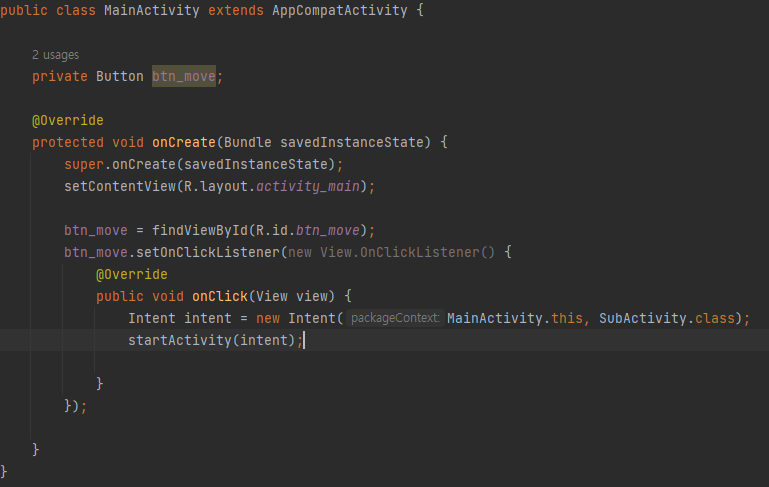The height and width of the screenshot is (487, 769).
Task: Click the greyed 'new View.OnClickListener()' text
Action: (x=391, y=252)
